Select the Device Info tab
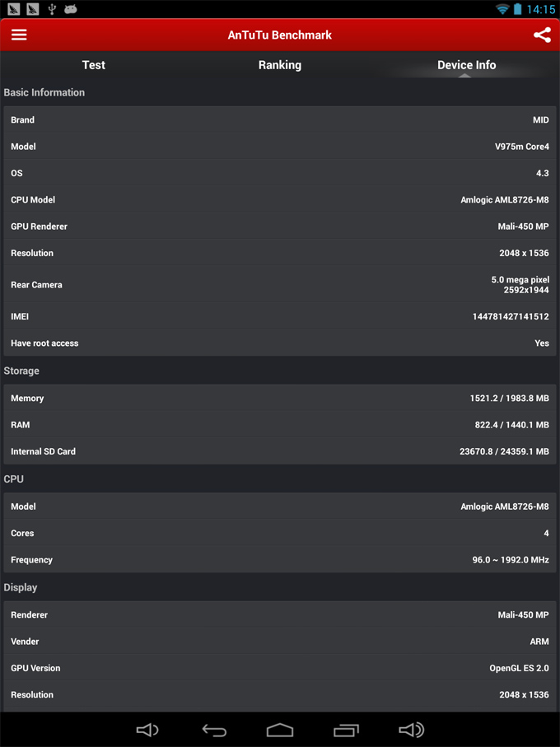Screen dimensions: 560x747 tap(467, 65)
